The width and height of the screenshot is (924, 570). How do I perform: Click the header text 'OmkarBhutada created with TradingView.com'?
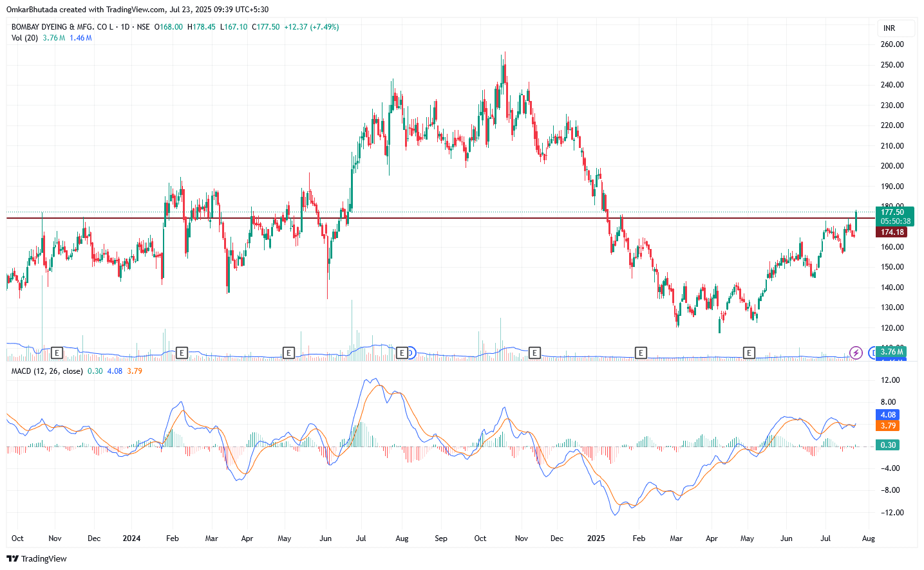[86, 10]
